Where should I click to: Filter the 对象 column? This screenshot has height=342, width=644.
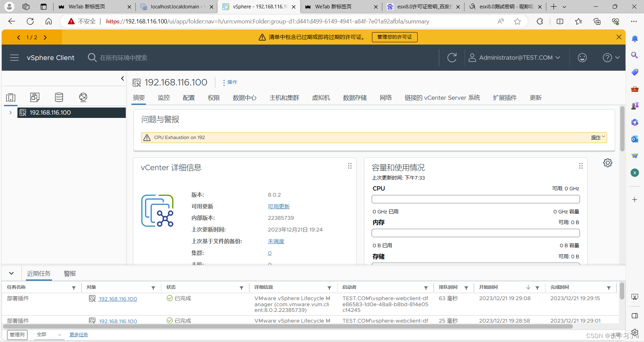tap(153, 288)
